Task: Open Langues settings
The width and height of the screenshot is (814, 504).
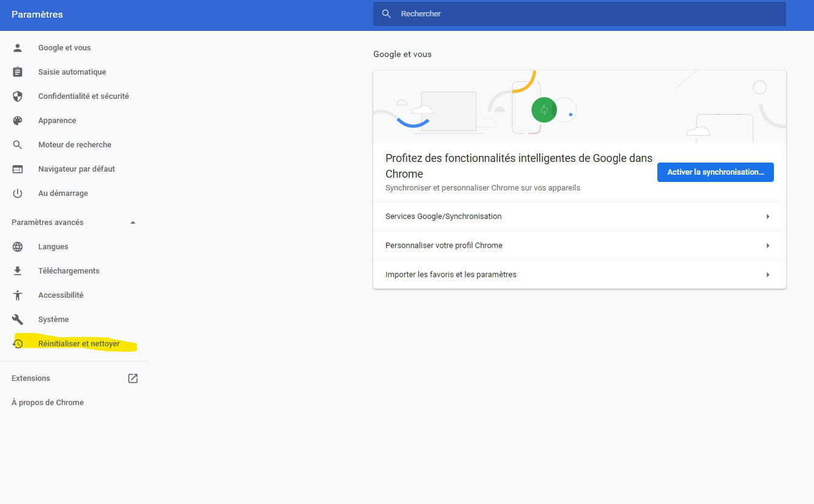Action: [x=53, y=247]
